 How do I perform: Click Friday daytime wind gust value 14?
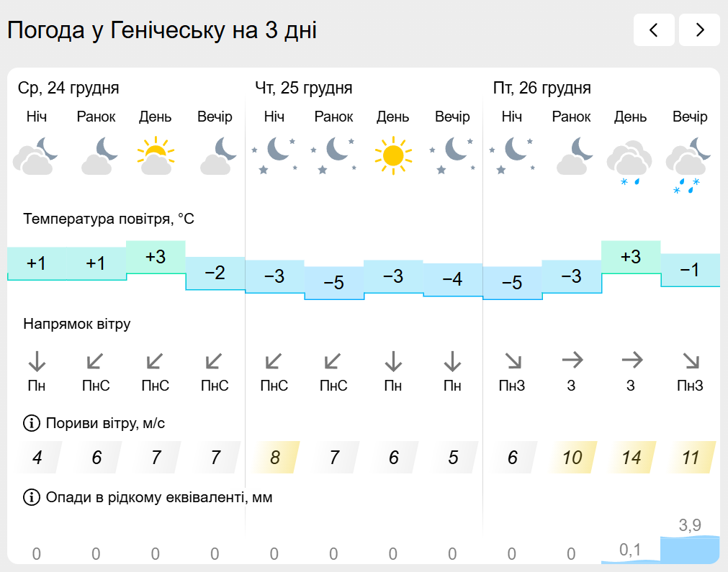click(631, 457)
